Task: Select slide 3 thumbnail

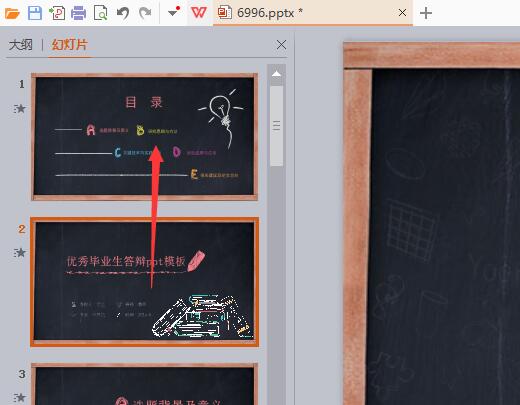Action: (144, 384)
